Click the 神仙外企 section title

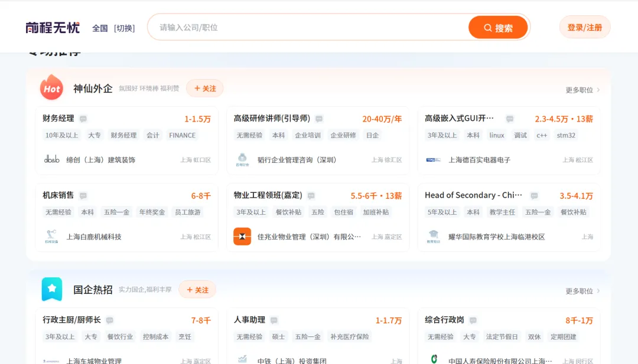(93, 88)
